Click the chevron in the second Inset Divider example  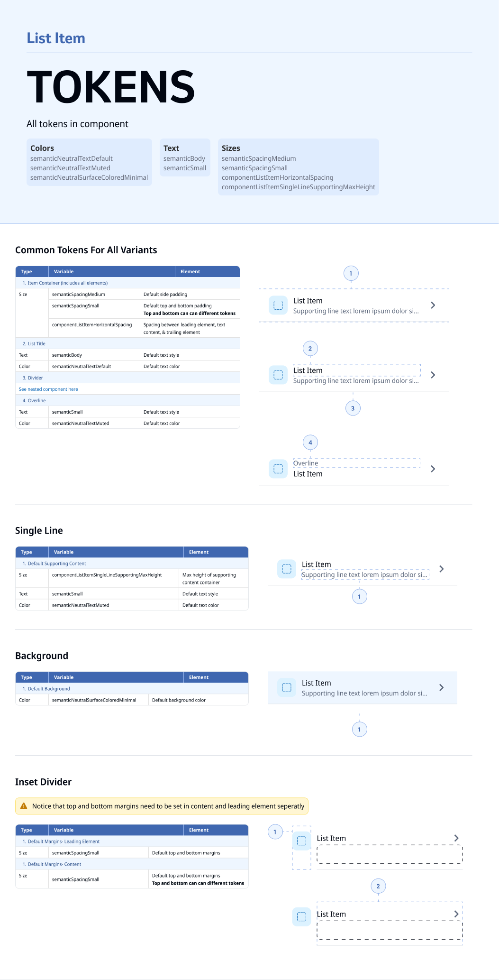456,914
